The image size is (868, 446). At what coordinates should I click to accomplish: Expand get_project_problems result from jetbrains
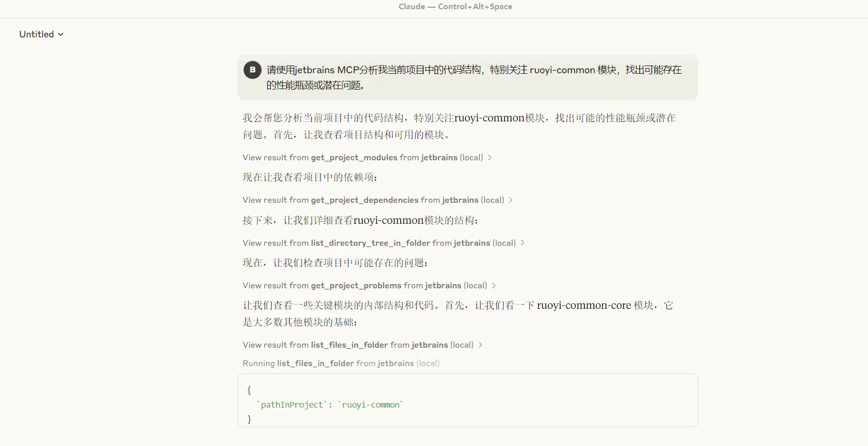(369, 285)
